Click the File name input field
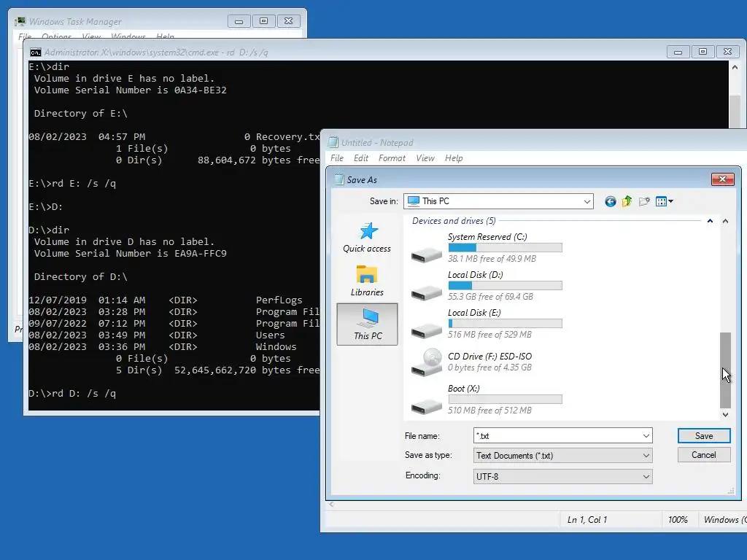The height and width of the screenshot is (560, 747). coord(557,436)
